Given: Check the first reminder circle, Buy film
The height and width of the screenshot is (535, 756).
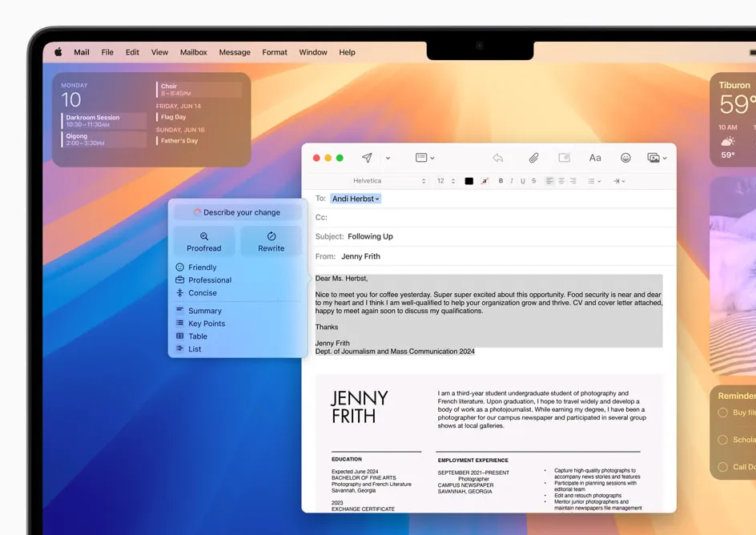Looking at the screenshot, I should pyautogui.click(x=722, y=412).
